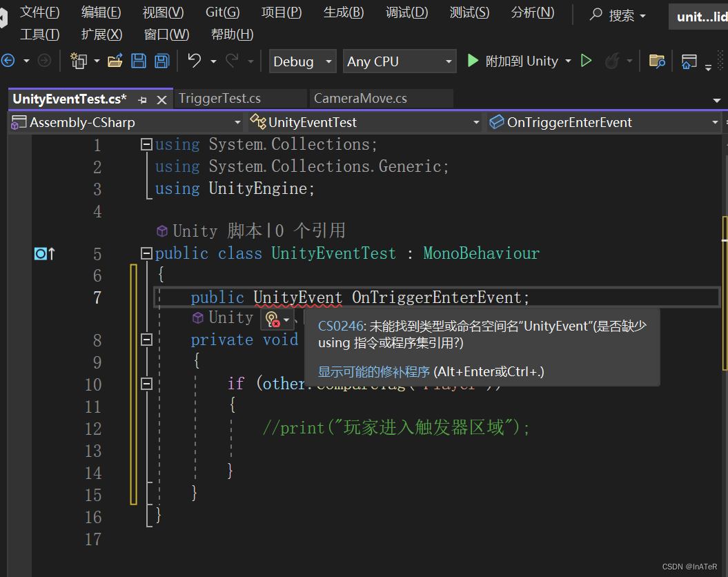This screenshot has height=577, width=728.
Task: Start debugging with 附加到 Unity play icon
Action: point(473,61)
